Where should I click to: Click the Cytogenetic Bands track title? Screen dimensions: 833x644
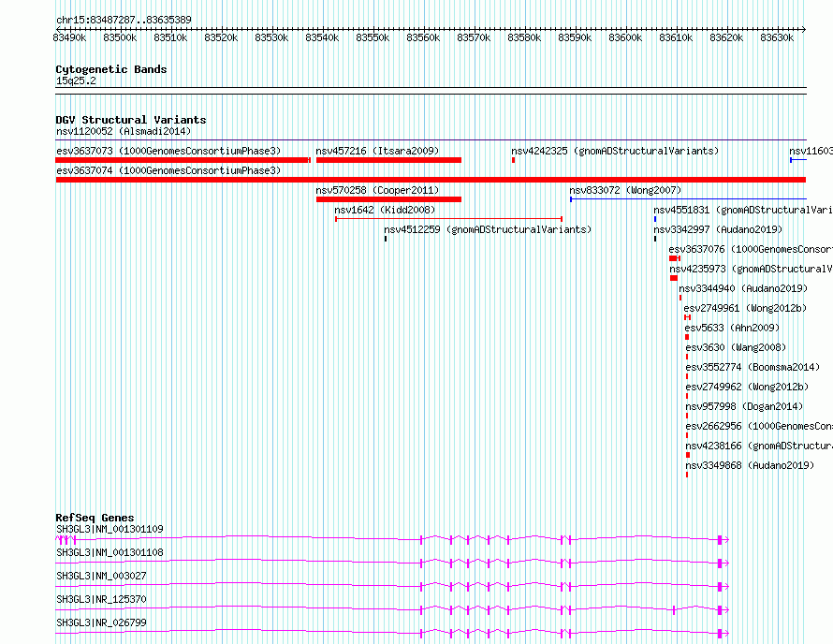coord(110,69)
